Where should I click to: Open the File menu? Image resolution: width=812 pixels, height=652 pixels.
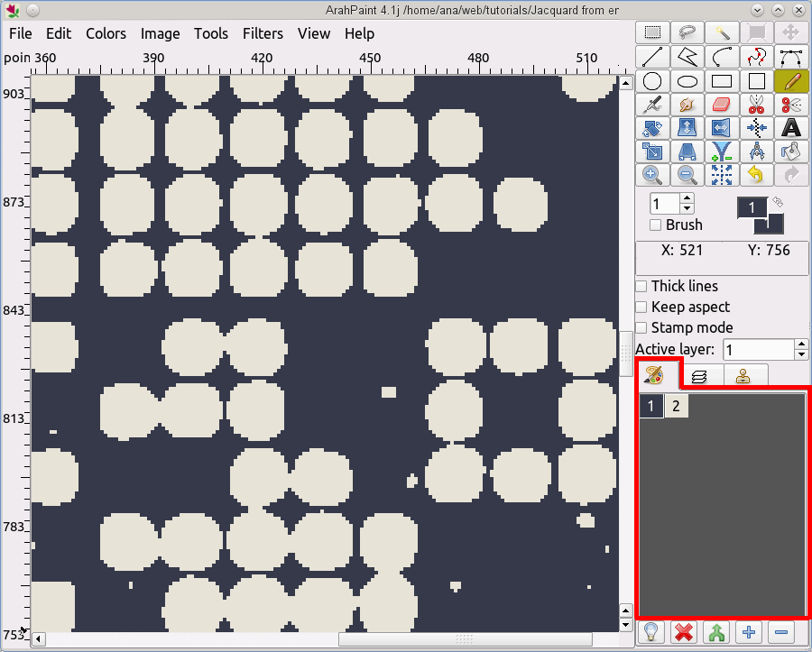point(21,33)
